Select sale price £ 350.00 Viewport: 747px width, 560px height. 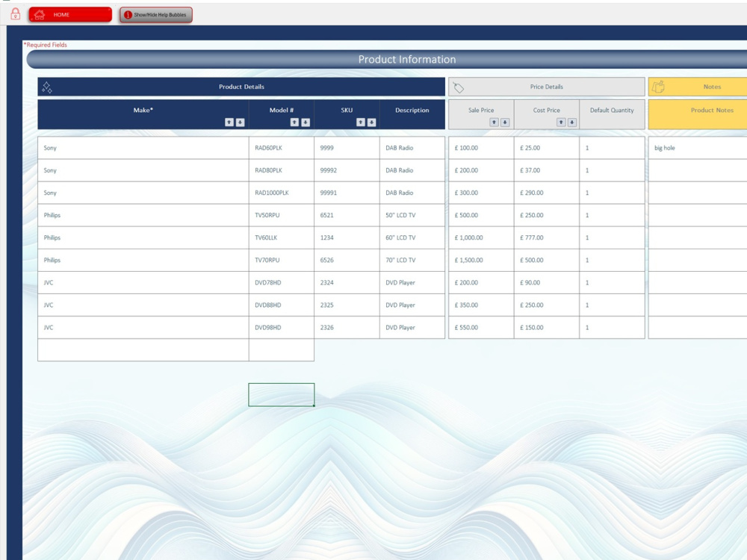(481, 305)
